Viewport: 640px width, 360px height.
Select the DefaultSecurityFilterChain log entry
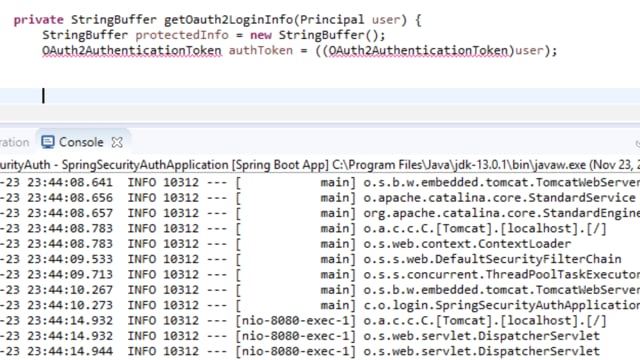(x=320, y=259)
